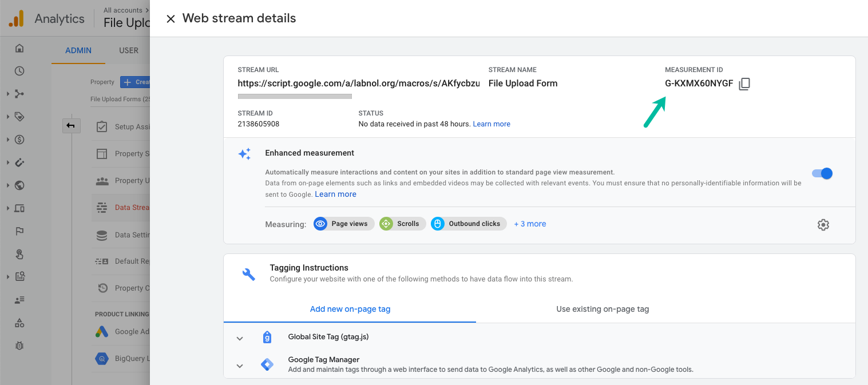The width and height of the screenshot is (868, 385).
Task: Click the Measurement ID value G-KXMX60NYGF
Action: pyautogui.click(x=699, y=84)
